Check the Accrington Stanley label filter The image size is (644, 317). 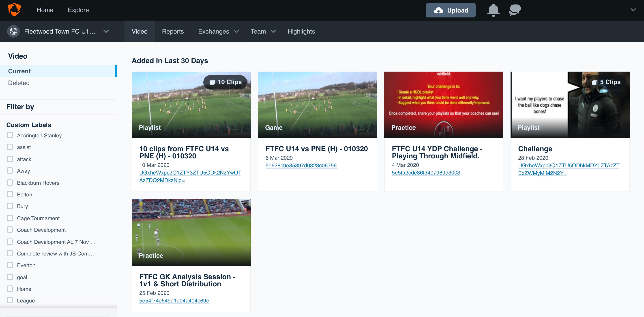[10, 135]
